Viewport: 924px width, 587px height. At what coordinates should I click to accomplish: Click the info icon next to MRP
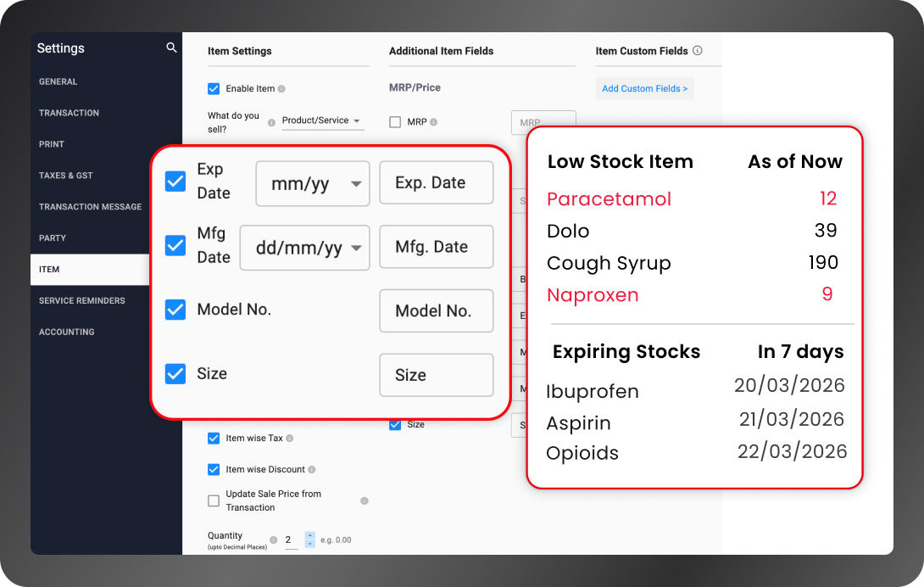point(435,122)
